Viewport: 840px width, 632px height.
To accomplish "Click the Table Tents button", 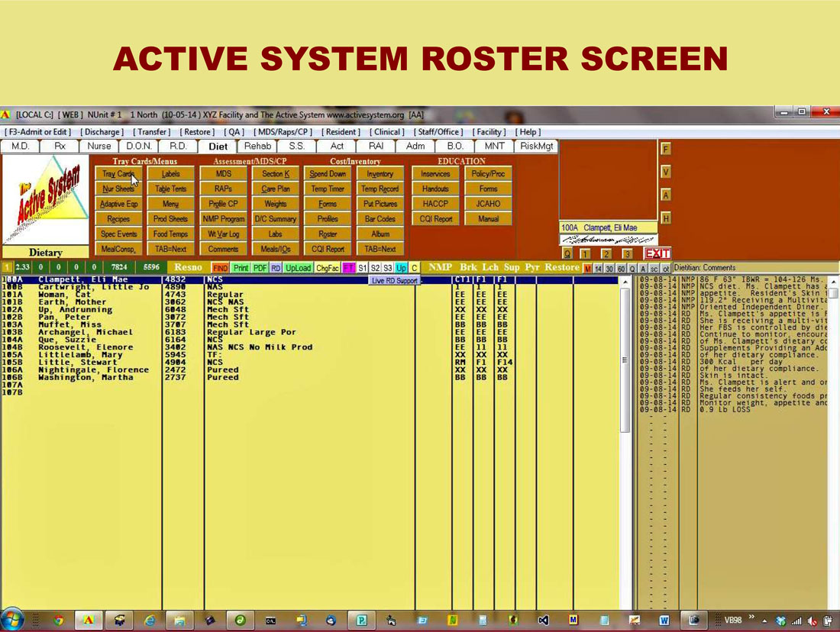I will [170, 189].
